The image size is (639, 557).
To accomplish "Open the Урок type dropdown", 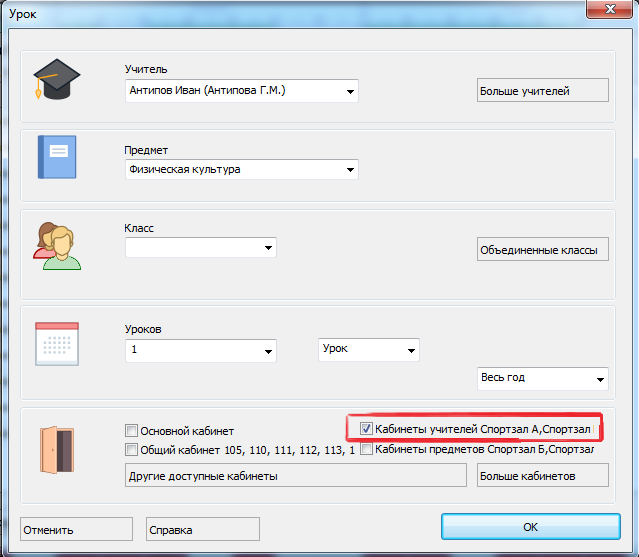I will pos(410,352).
